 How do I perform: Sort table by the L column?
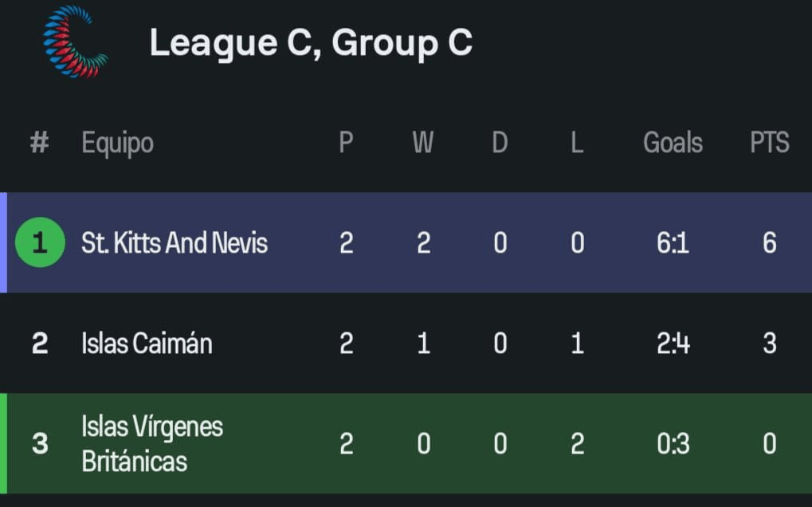(x=577, y=143)
